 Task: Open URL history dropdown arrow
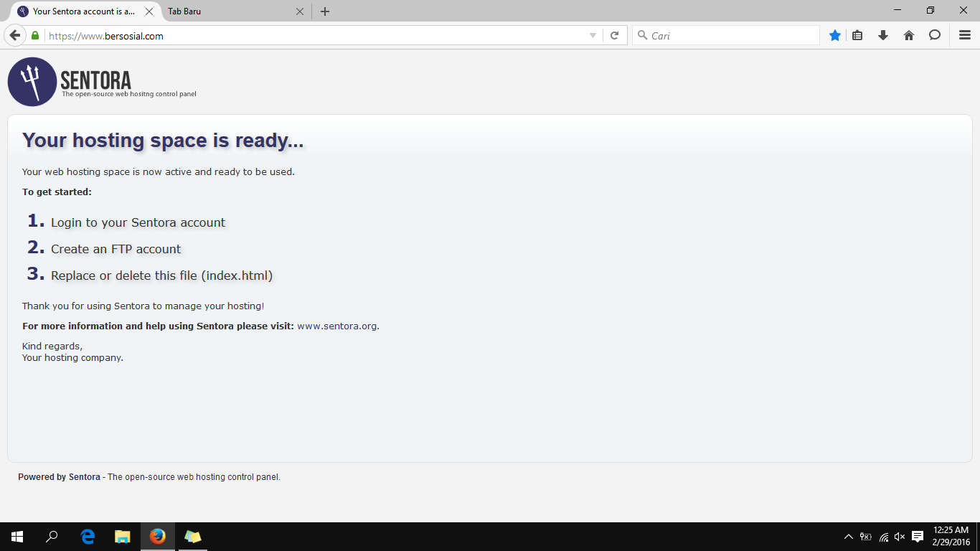[x=593, y=35]
